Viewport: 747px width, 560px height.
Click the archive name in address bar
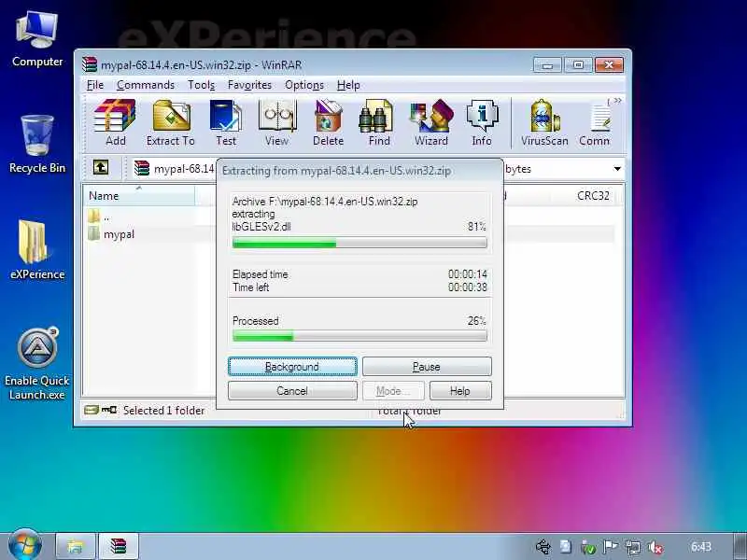[183, 169]
